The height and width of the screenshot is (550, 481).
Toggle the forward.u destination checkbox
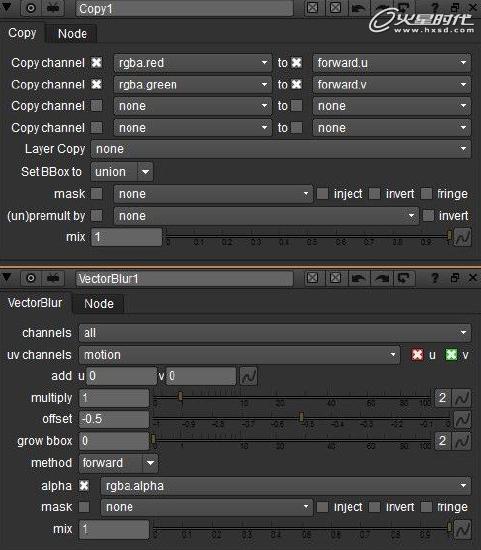click(297, 63)
